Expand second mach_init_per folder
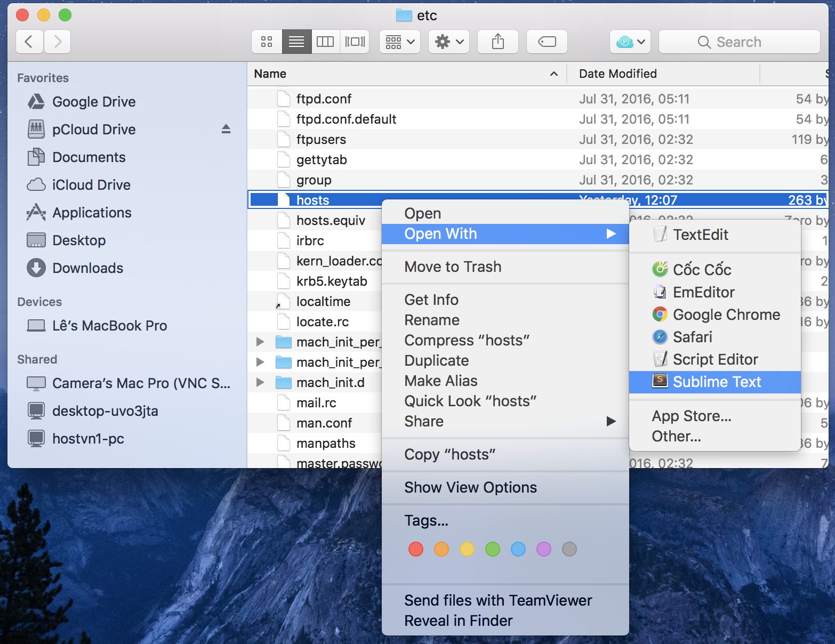Image resolution: width=835 pixels, height=644 pixels. pyautogui.click(x=260, y=362)
